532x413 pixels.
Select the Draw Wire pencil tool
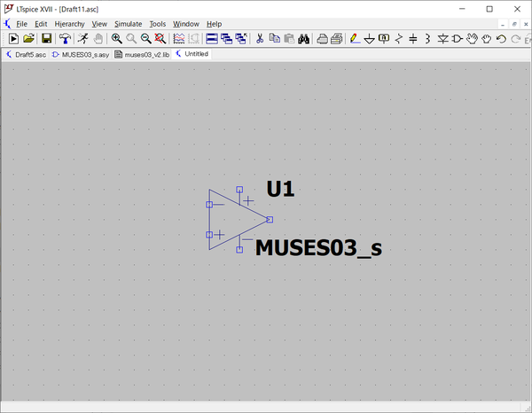[x=355, y=39]
